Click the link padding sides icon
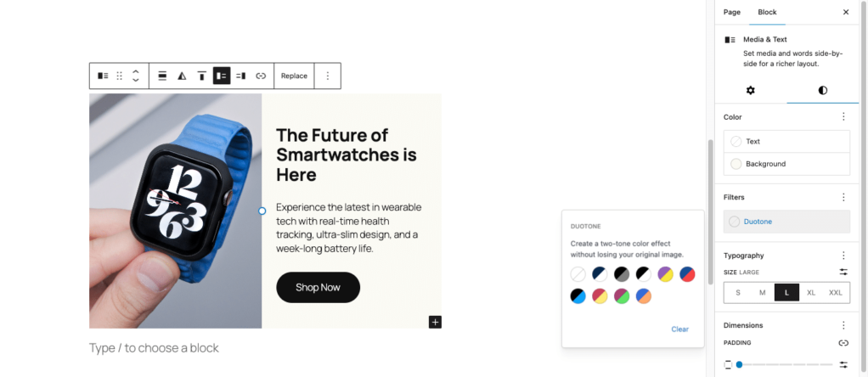The image size is (868, 377). 843,343
